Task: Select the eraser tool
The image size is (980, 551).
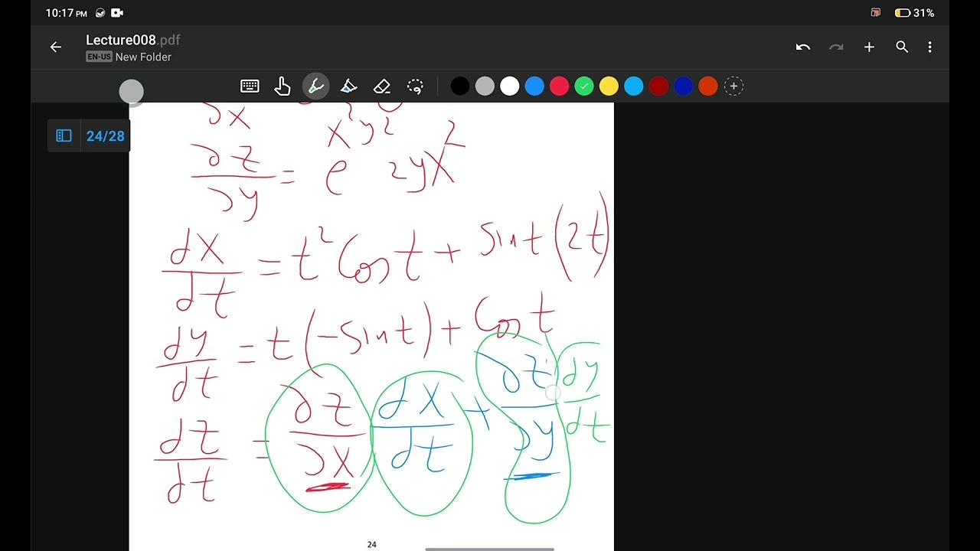Action: click(x=382, y=86)
